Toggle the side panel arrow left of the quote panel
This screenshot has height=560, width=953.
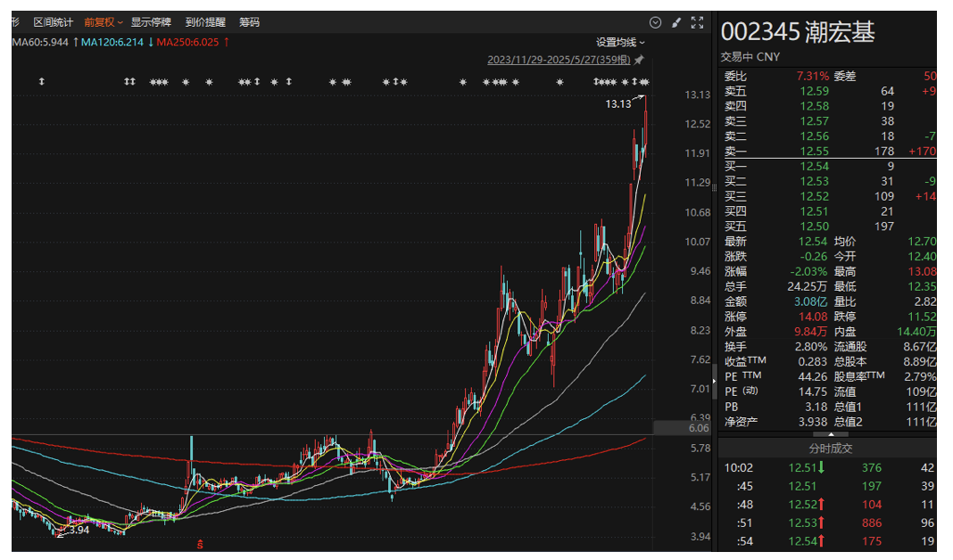pyautogui.click(x=714, y=381)
